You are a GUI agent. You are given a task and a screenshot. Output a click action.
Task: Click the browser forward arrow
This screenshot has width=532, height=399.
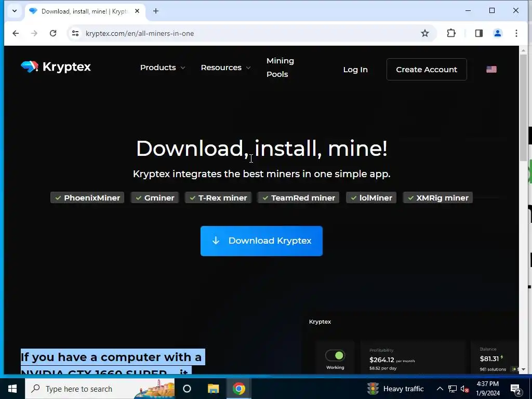pos(34,33)
